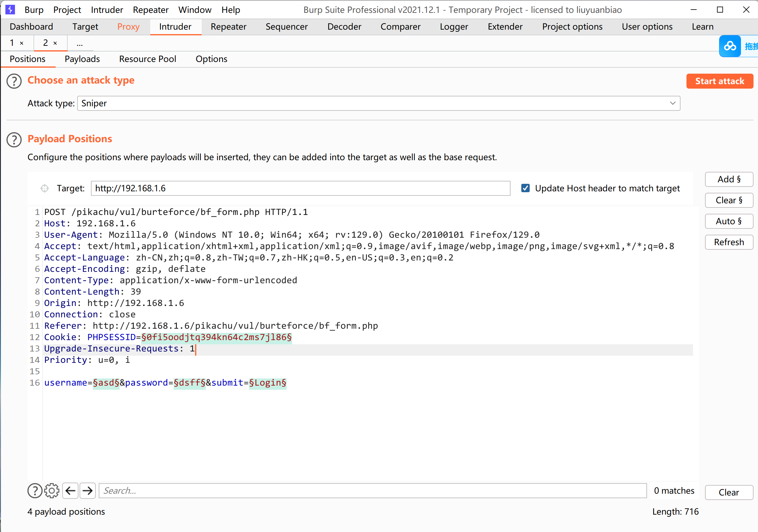Click the Burp lightning logo icon

pos(10,10)
